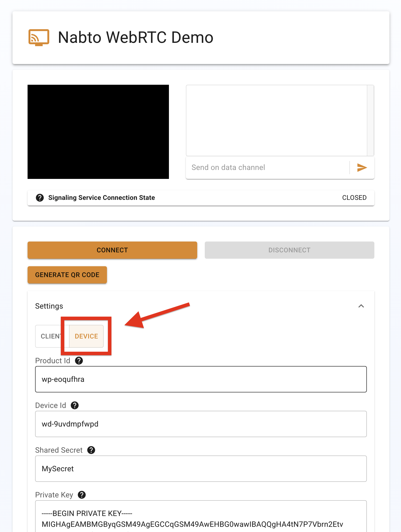Click the Settings heading text
This screenshot has width=401, height=532.
pyautogui.click(x=49, y=306)
